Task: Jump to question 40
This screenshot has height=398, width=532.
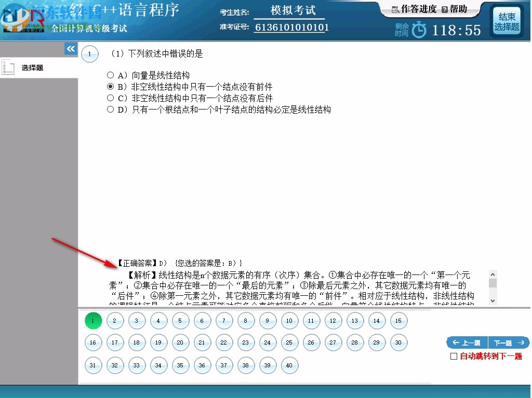Action: 289,365
